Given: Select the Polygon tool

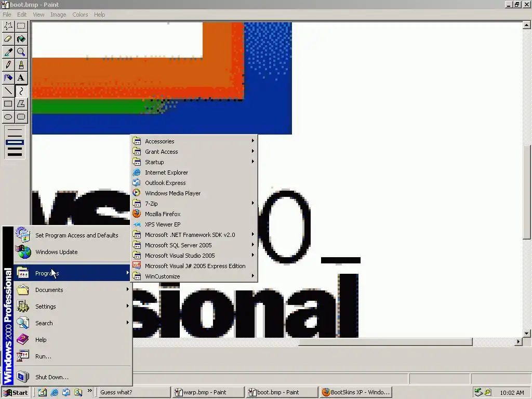Looking at the screenshot, I should click(x=21, y=104).
